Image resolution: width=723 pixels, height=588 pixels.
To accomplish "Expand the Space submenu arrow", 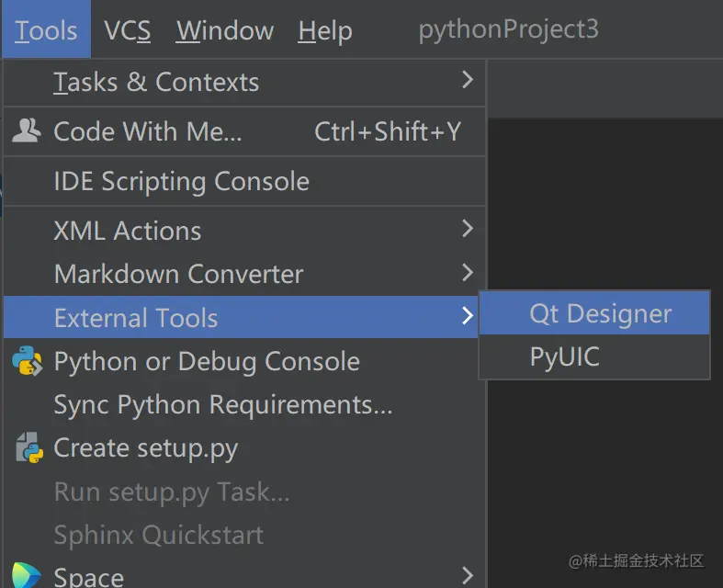I will (467, 576).
